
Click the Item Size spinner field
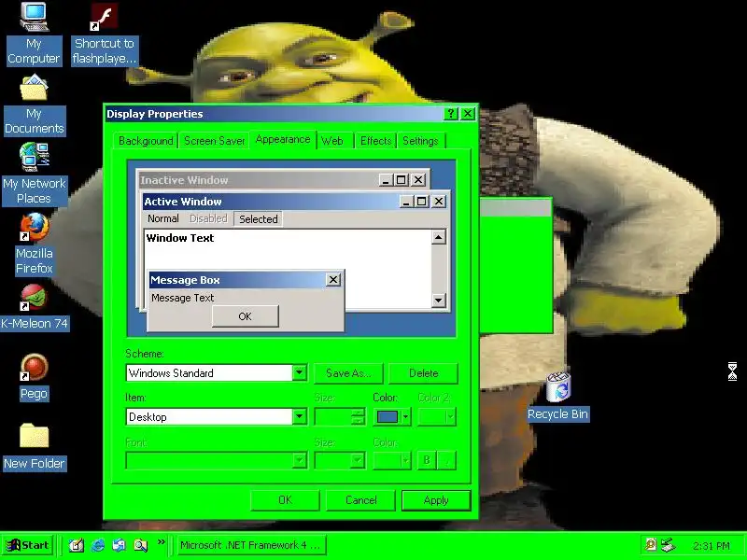click(339, 416)
